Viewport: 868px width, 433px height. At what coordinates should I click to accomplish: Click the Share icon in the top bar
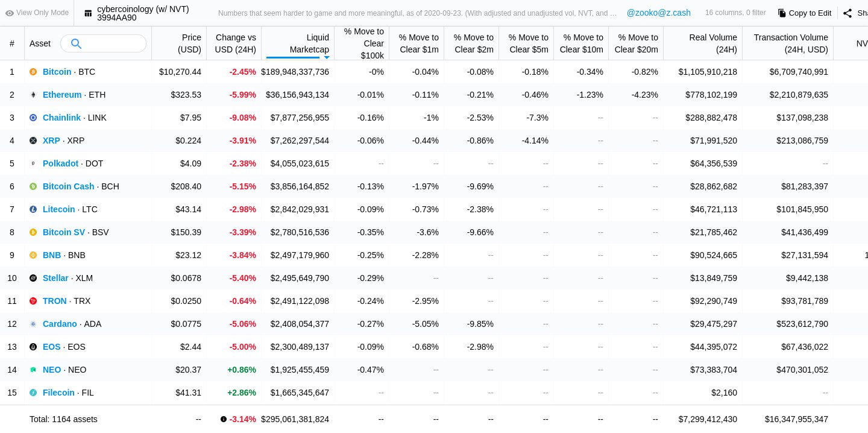point(848,13)
